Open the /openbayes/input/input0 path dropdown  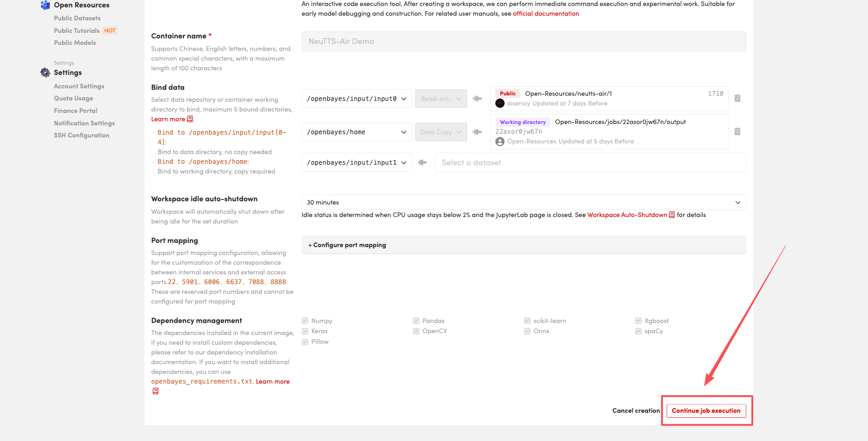tap(356, 99)
